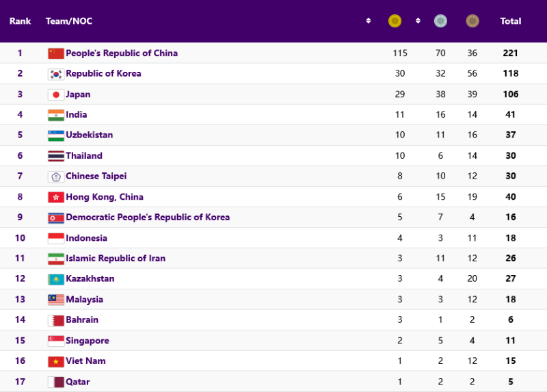
Task: Sort by Team/NOC using the sort arrows
Action: tap(368, 21)
